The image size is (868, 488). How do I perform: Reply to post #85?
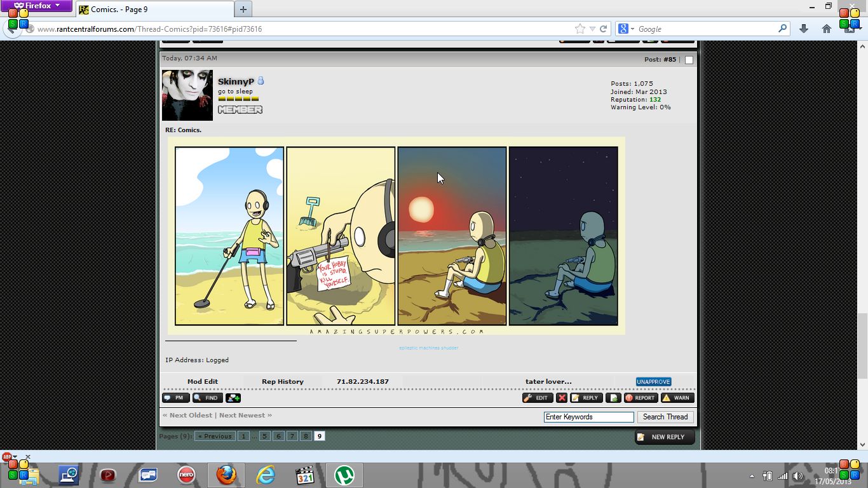(x=586, y=398)
